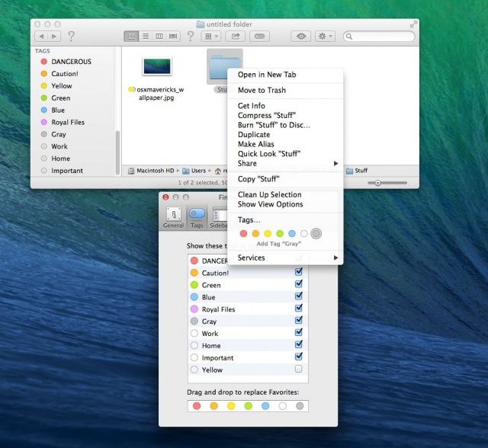Add the Gray tag from the context menu
Viewport: 488px width, 448px height.
tap(316, 233)
